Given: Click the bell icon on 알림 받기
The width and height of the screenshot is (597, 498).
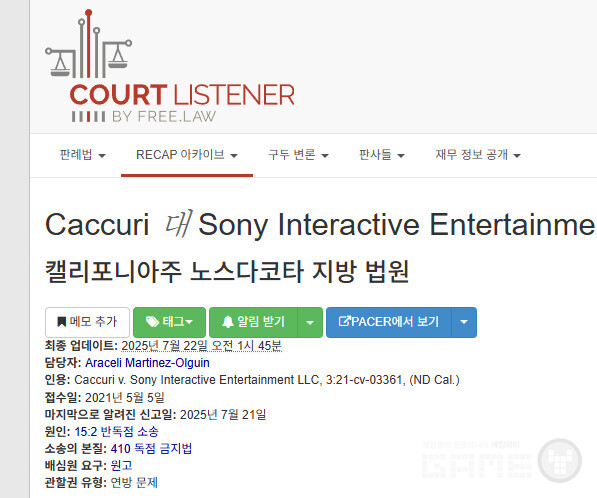Looking at the screenshot, I should click(228, 322).
